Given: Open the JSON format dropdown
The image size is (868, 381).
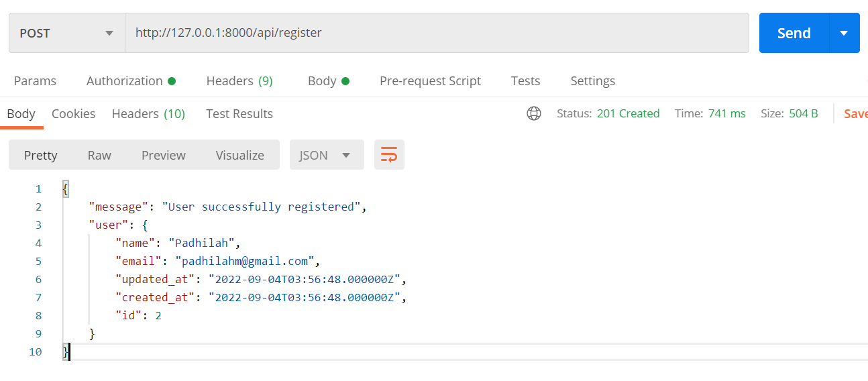Looking at the screenshot, I should point(326,155).
